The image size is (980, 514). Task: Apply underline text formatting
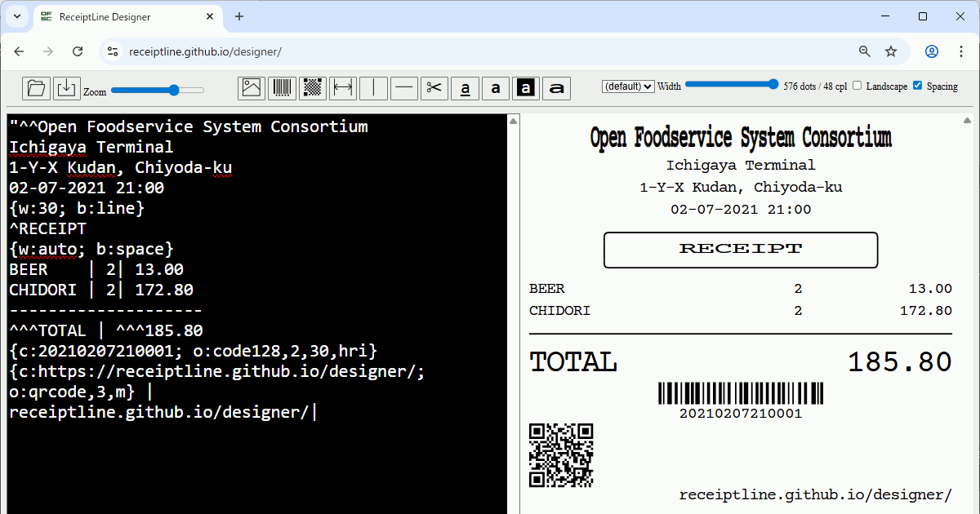[x=465, y=88]
